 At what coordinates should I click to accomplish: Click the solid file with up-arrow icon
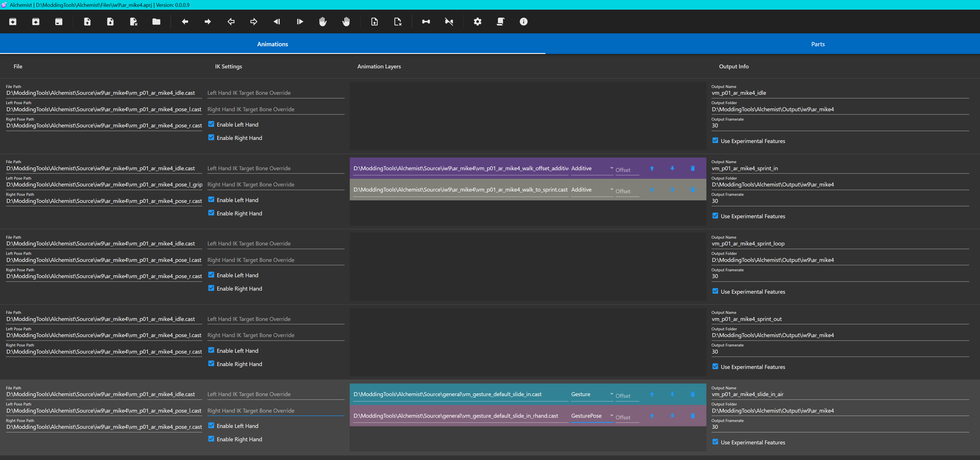coord(87,22)
